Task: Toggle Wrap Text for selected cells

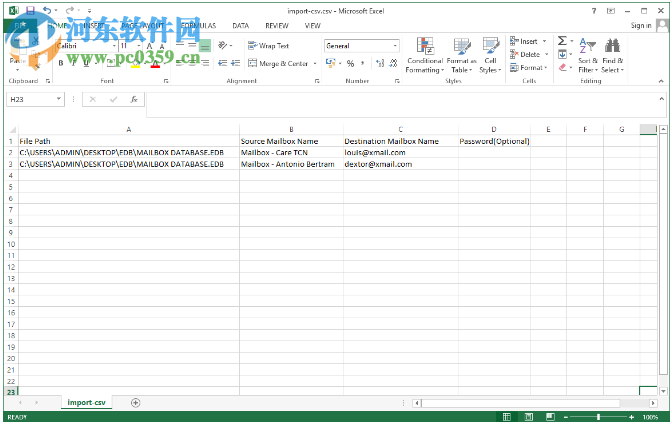Action: point(268,46)
